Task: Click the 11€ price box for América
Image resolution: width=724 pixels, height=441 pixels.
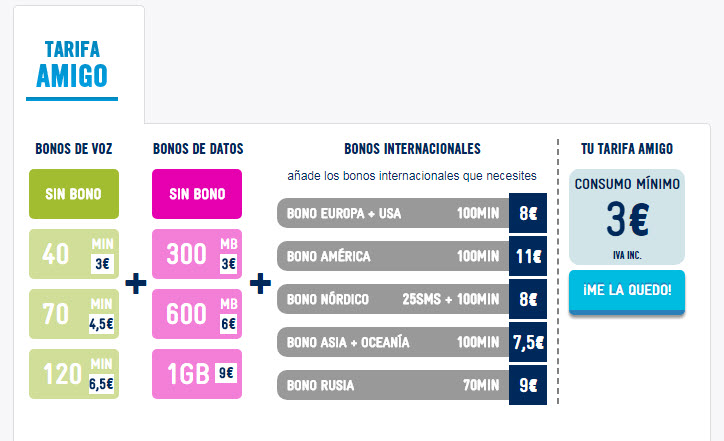Action: click(528, 256)
